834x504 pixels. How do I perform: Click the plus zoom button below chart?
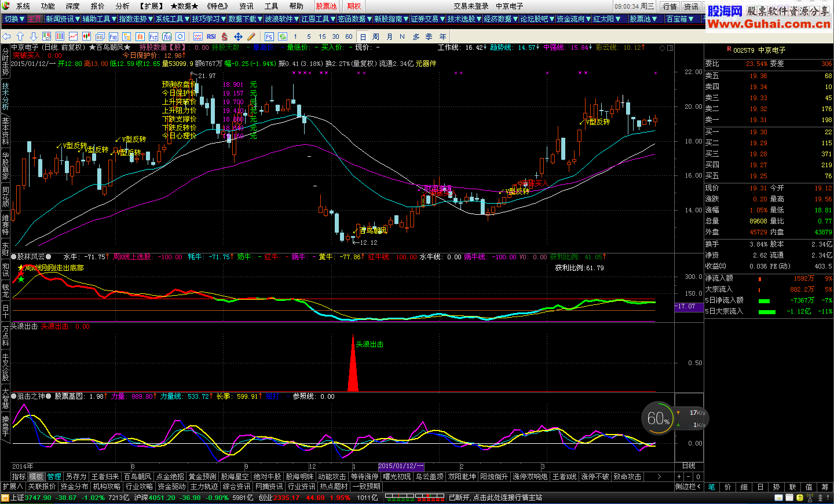coord(679,477)
